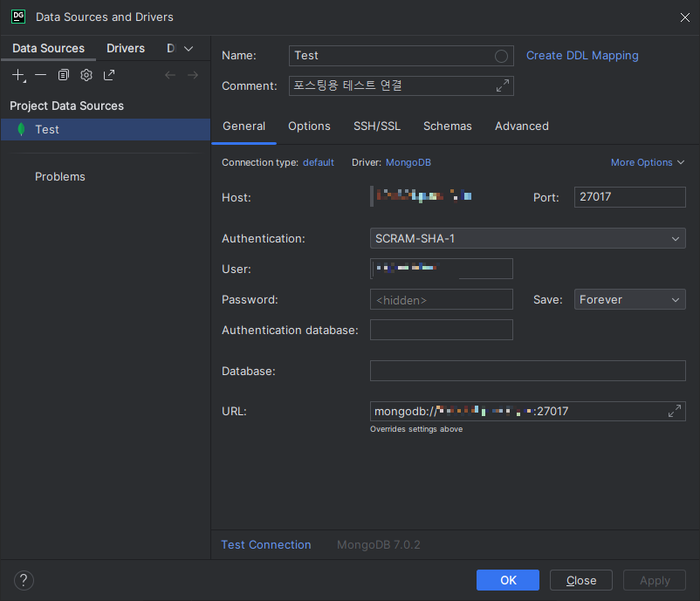
Task: Open the Save Forever dropdown
Action: tap(630, 299)
